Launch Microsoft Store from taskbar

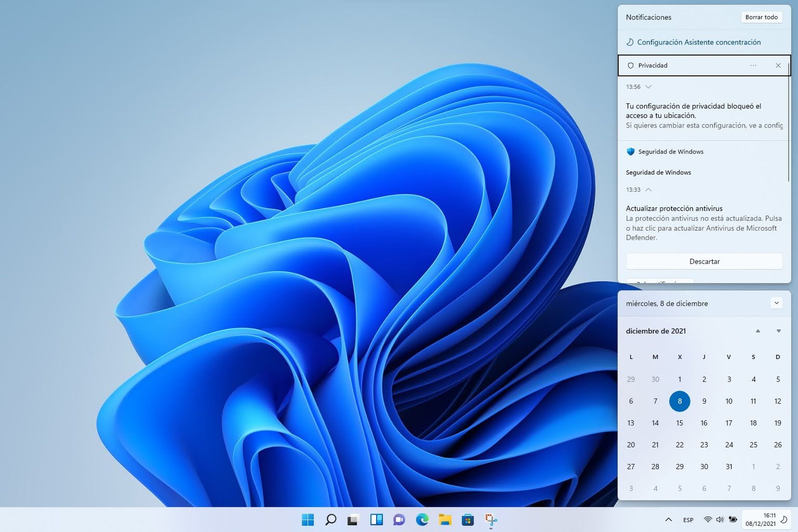468,520
